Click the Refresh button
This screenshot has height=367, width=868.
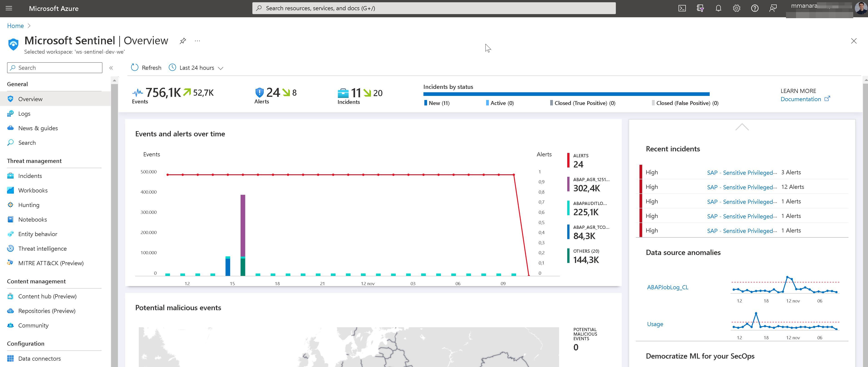[146, 68]
